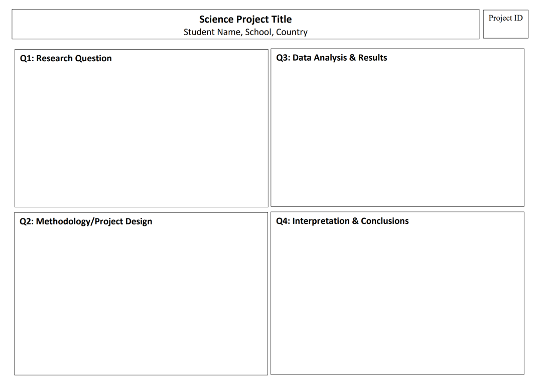Click the word "Design" in the Q2 heading
542x392 pixels.
coord(139,221)
